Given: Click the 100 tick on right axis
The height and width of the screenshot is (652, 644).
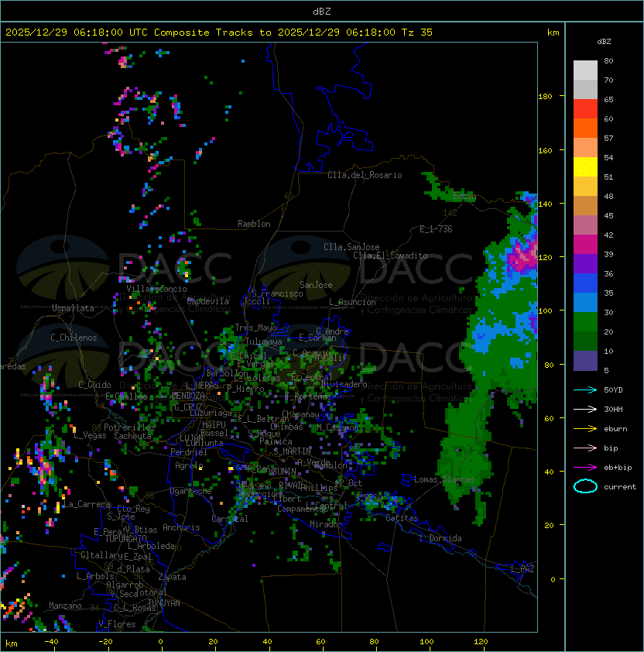Looking at the screenshot, I should pos(545,311).
